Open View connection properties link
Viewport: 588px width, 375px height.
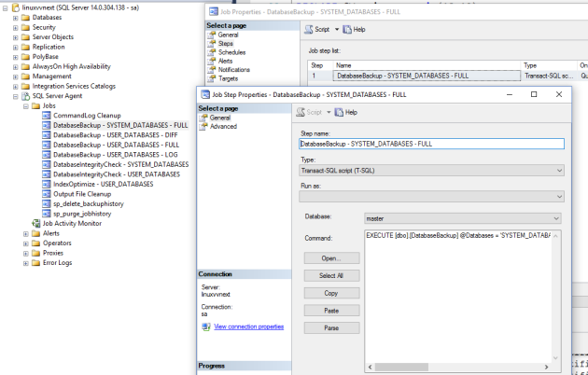(248, 326)
